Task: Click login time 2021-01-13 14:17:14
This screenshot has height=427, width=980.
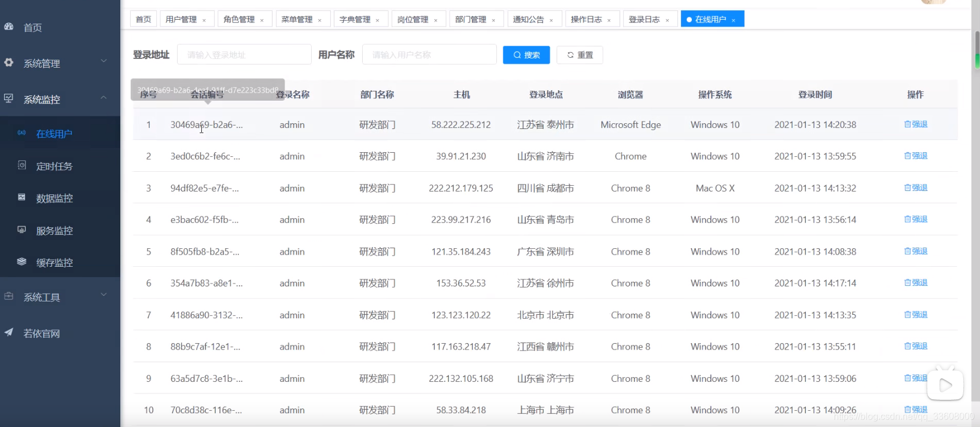Action: click(815, 283)
